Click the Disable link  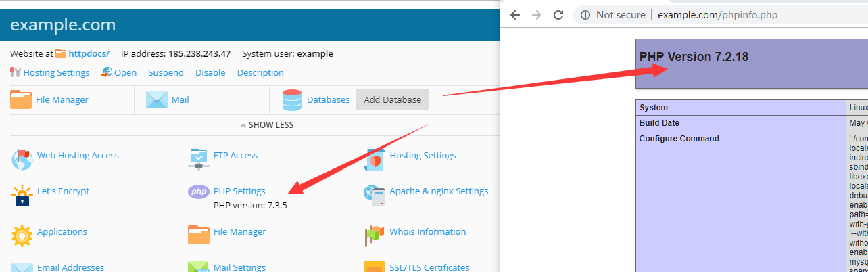click(x=210, y=72)
